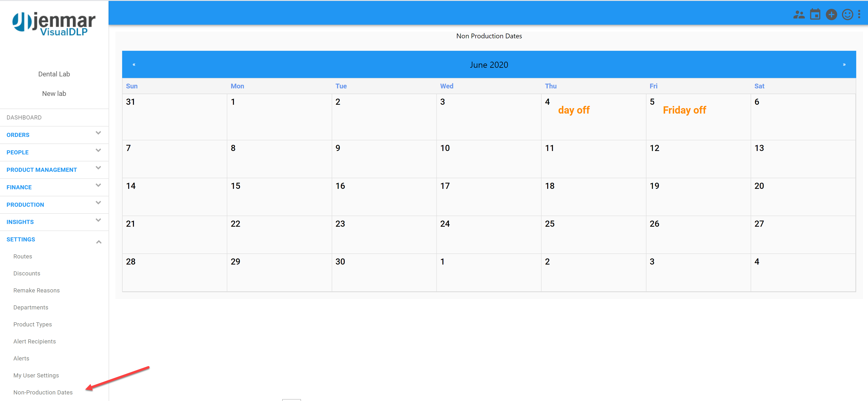Viewport: 868px width, 401px height.
Task: Go to previous month with « arrow
Action: pos(134,64)
